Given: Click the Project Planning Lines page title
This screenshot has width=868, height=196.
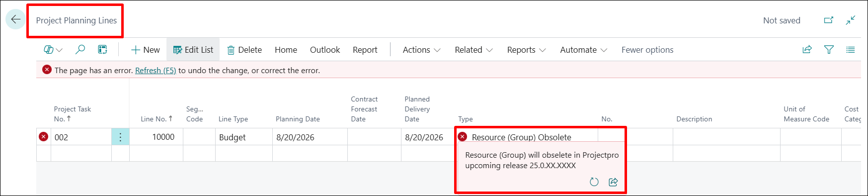Looking at the screenshot, I should coord(77,20).
